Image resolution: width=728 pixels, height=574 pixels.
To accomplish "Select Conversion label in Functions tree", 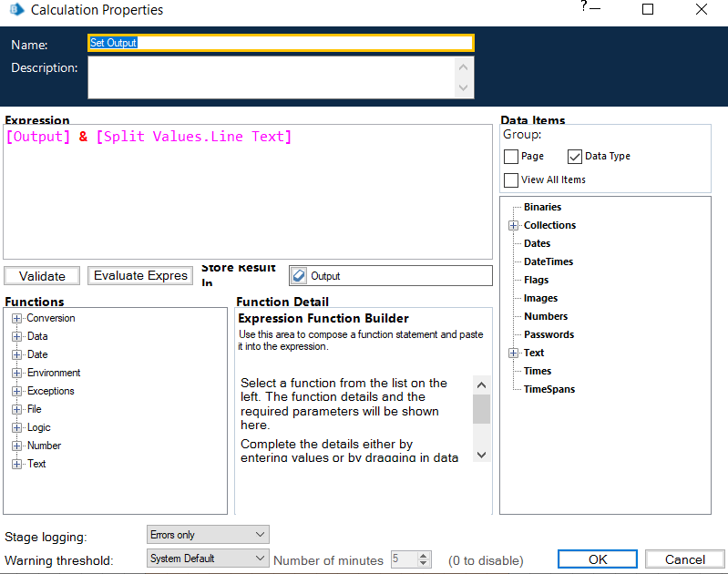I will [x=51, y=319].
